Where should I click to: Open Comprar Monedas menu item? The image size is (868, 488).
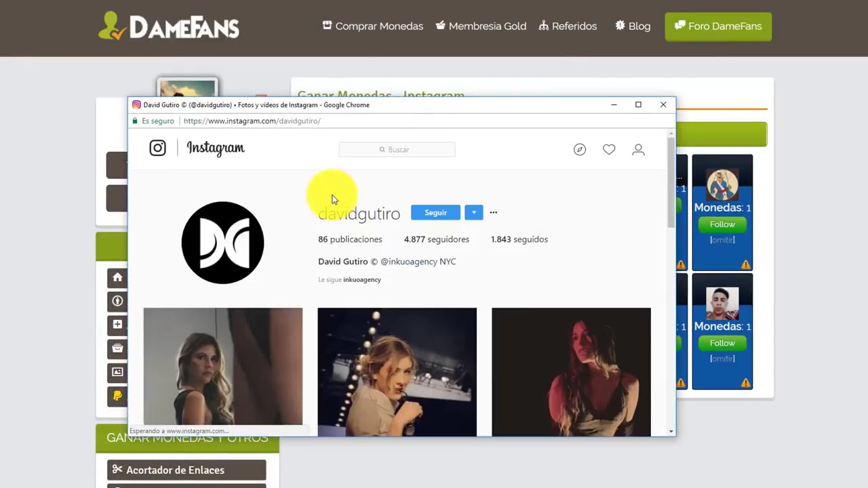coord(372,26)
